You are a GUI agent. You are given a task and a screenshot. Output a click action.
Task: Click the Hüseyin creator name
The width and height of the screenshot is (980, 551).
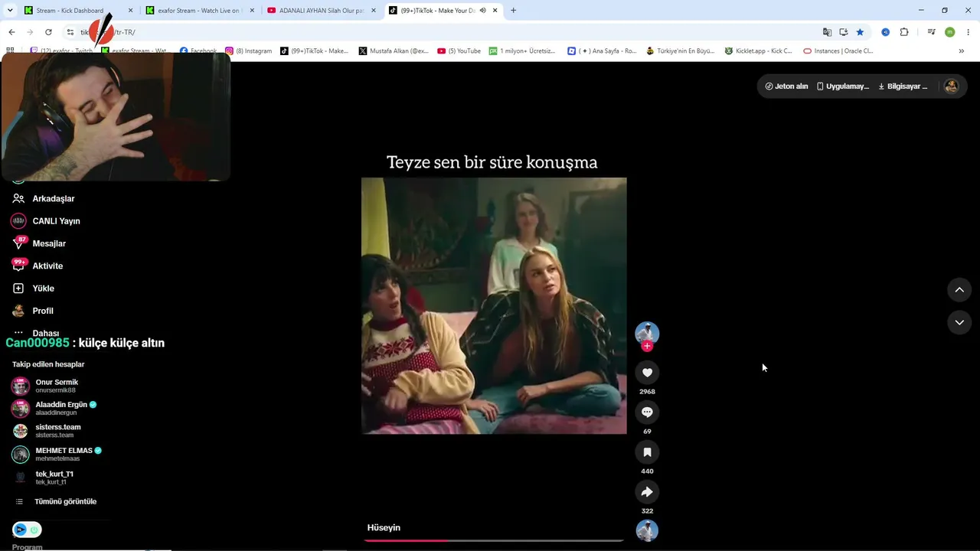click(384, 527)
